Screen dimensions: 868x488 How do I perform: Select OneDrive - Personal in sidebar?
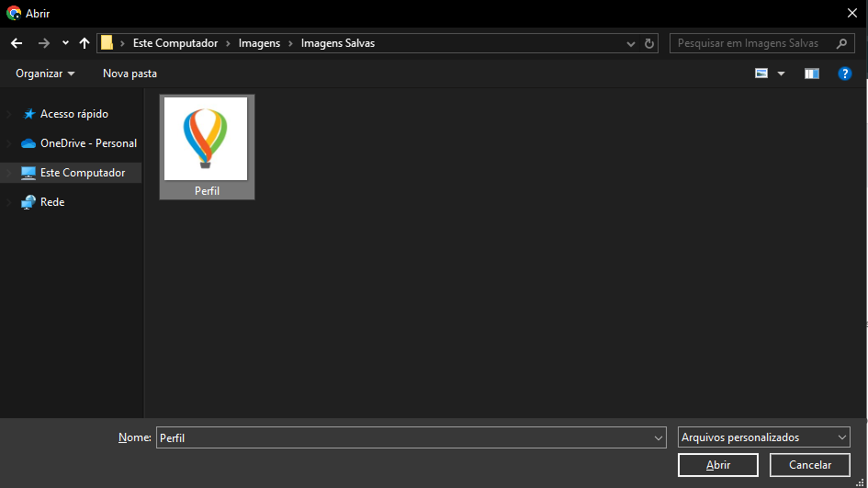click(88, 143)
